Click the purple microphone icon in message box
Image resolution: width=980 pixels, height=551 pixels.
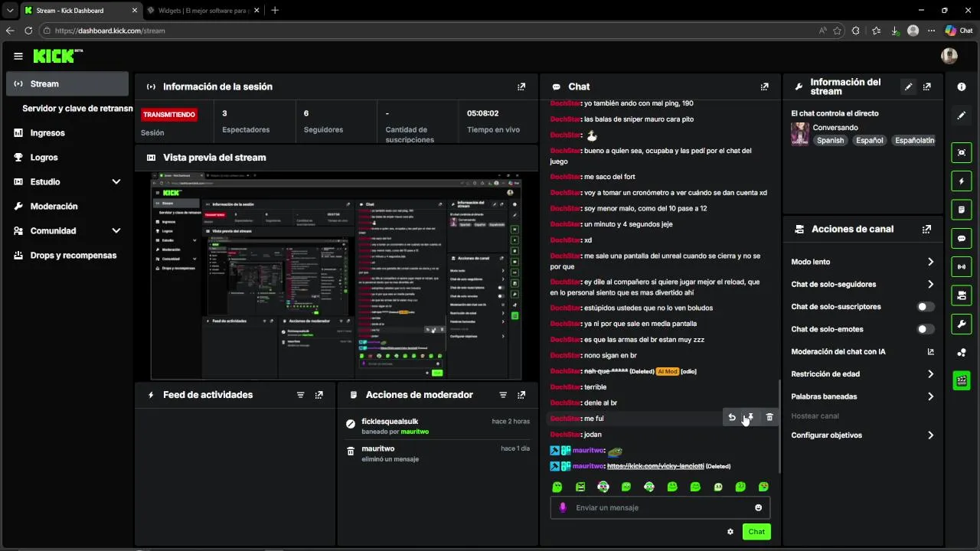pyautogui.click(x=563, y=507)
